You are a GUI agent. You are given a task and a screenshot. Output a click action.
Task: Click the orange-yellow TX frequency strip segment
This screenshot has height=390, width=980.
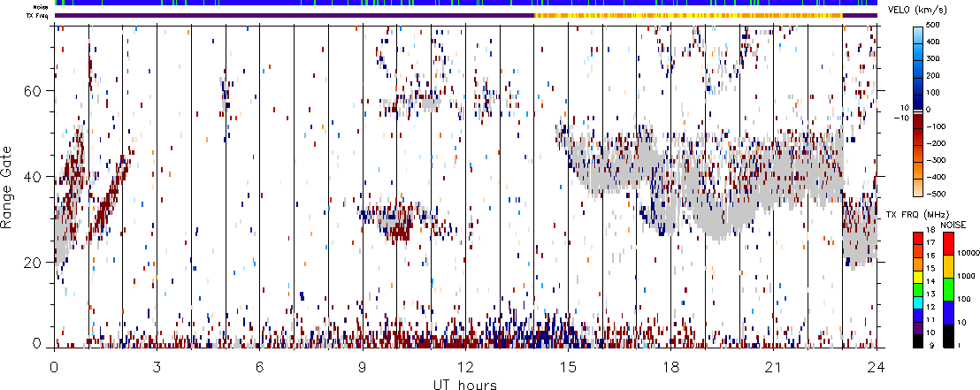688,15
